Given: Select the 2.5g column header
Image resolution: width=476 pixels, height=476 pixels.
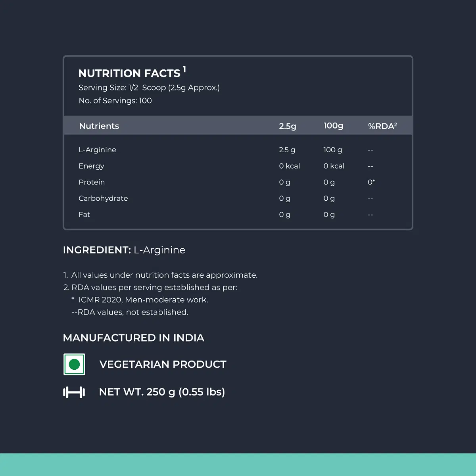Looking at the screenshot, I should point(288,126).
